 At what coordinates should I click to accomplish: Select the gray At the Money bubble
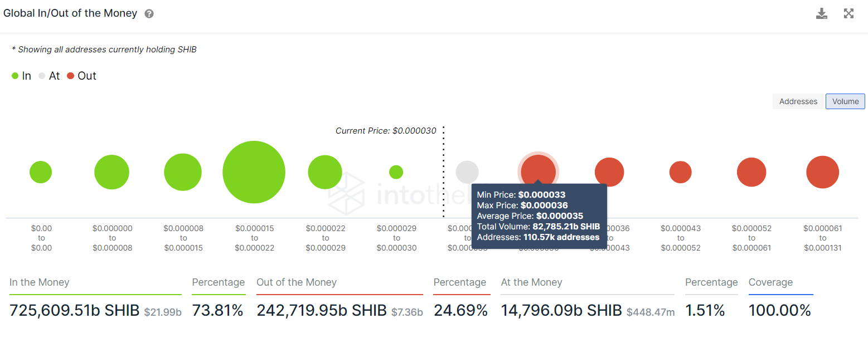click(467, 172)
